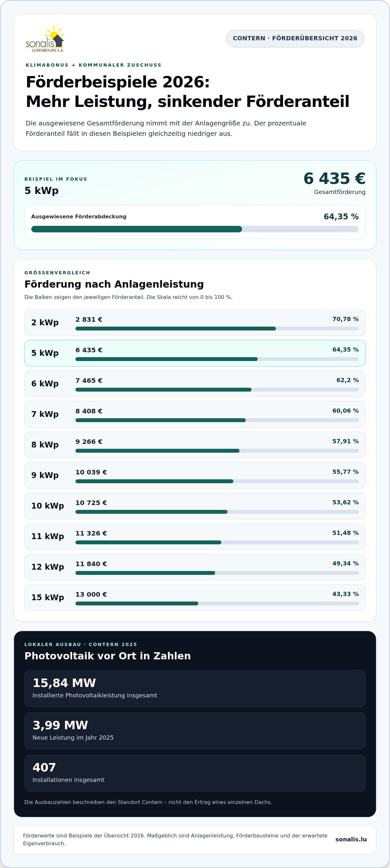Screen dimensions: 390x868
Task: Click the sonalis Luxembourg sun logo
Action: 45,39
